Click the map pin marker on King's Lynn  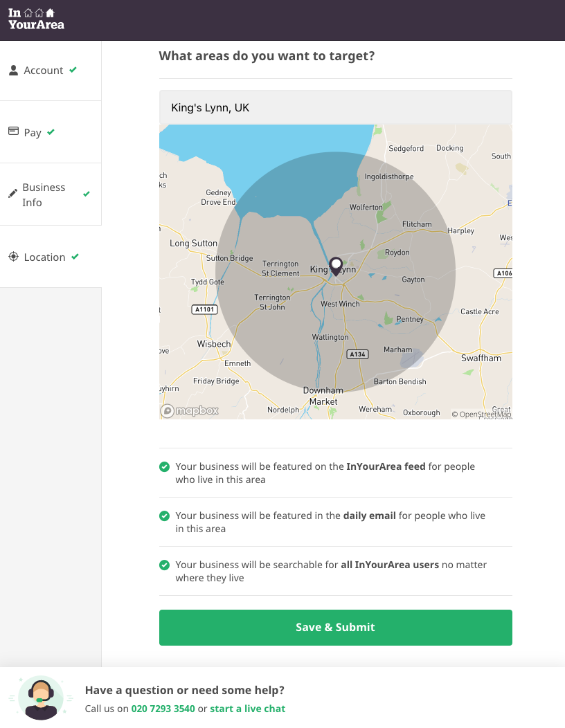coord(336,266)
